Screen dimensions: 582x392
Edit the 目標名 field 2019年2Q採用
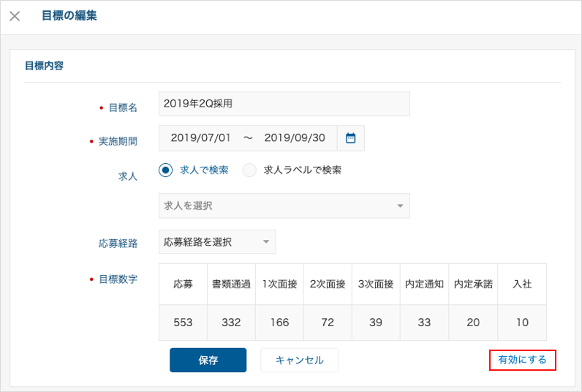[x=284, y=104]
